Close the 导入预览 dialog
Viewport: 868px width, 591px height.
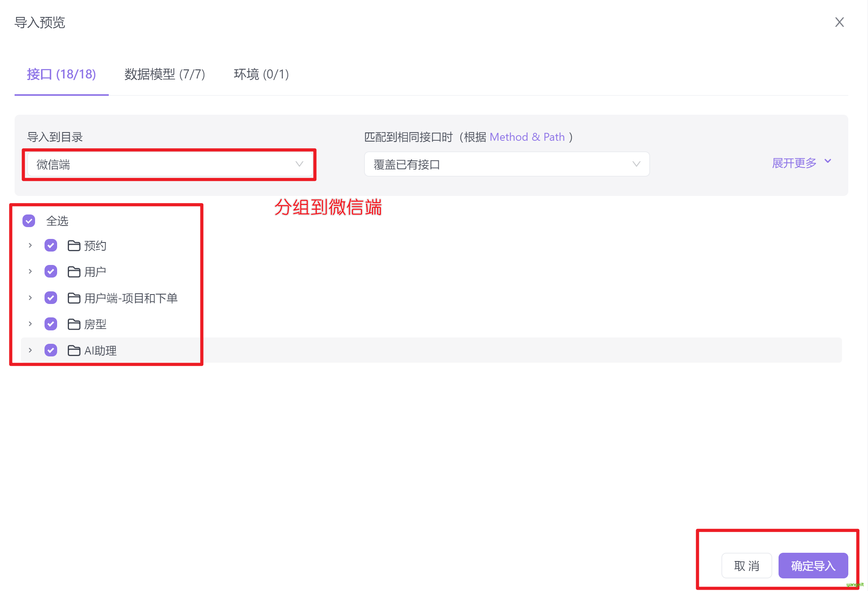(x=839, y=22)
